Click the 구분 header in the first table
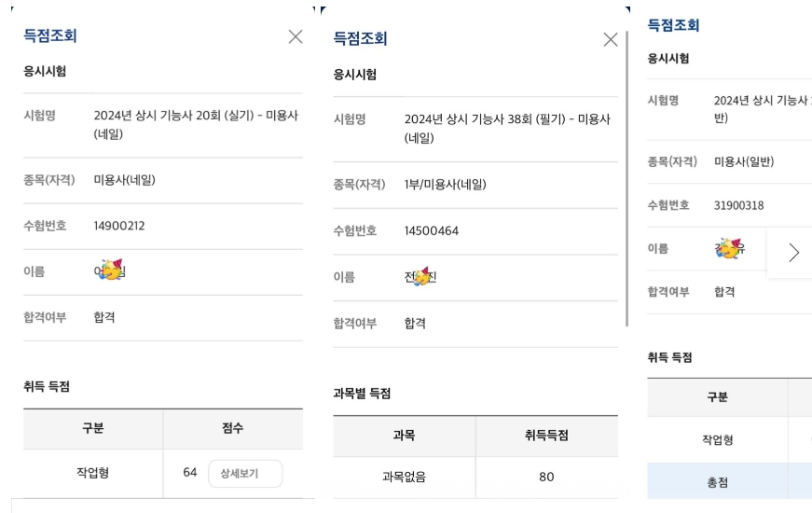 point(93,428)
